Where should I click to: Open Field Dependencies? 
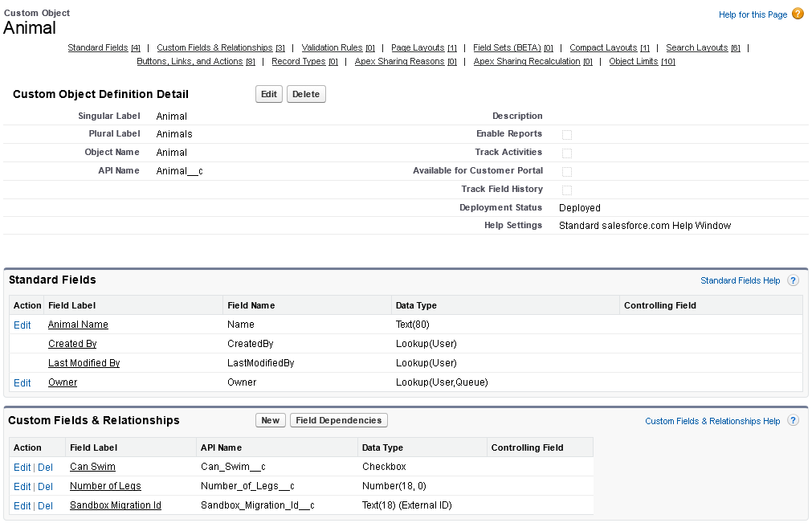click(x=339, y=420)
